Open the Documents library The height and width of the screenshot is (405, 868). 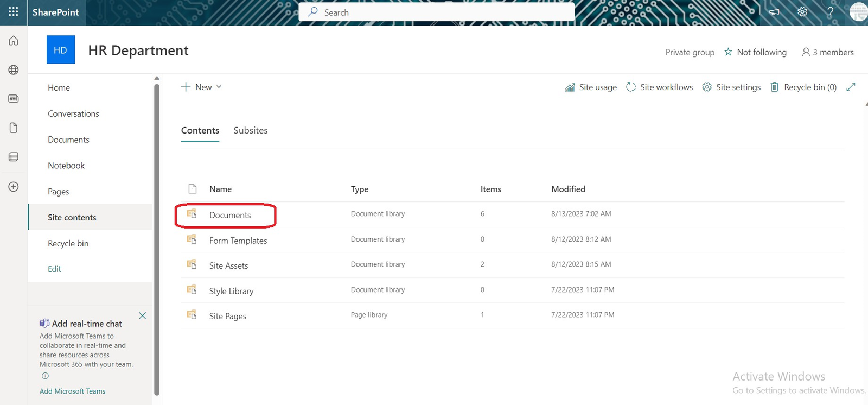click(x=230, y=215)
